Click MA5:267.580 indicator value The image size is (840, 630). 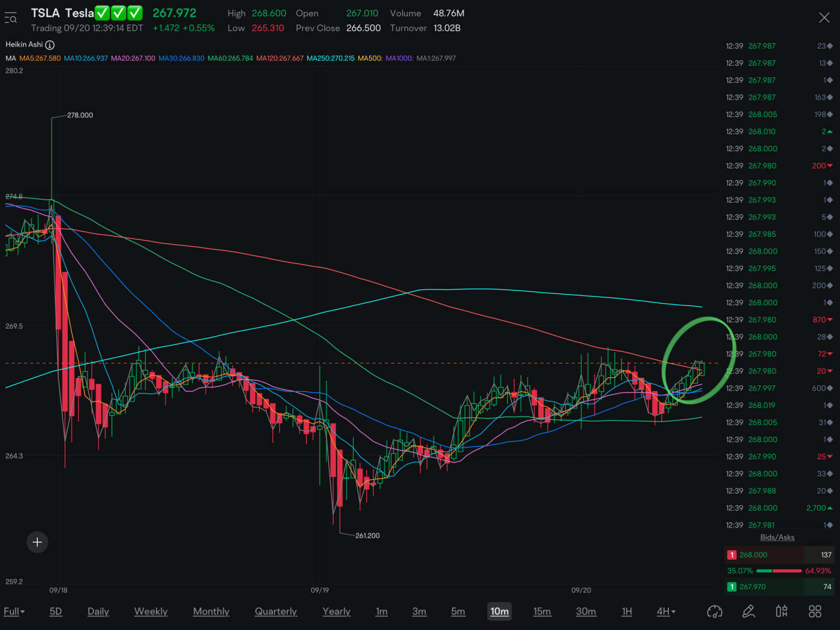click(x=40, y=58)
